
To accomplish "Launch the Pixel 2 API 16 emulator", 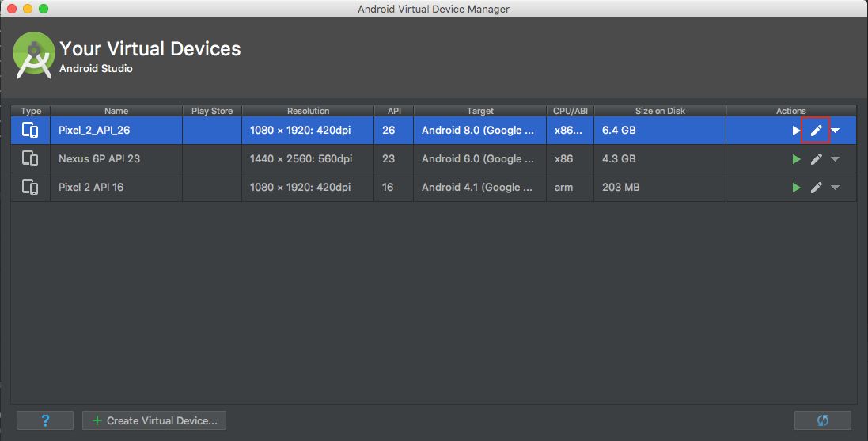I will [x=796, y=188].
